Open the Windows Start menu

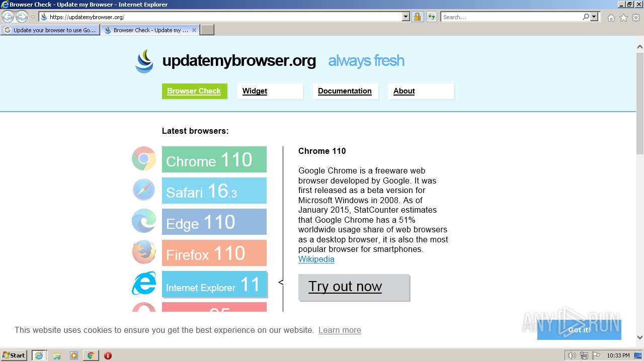tap(14, 355)
